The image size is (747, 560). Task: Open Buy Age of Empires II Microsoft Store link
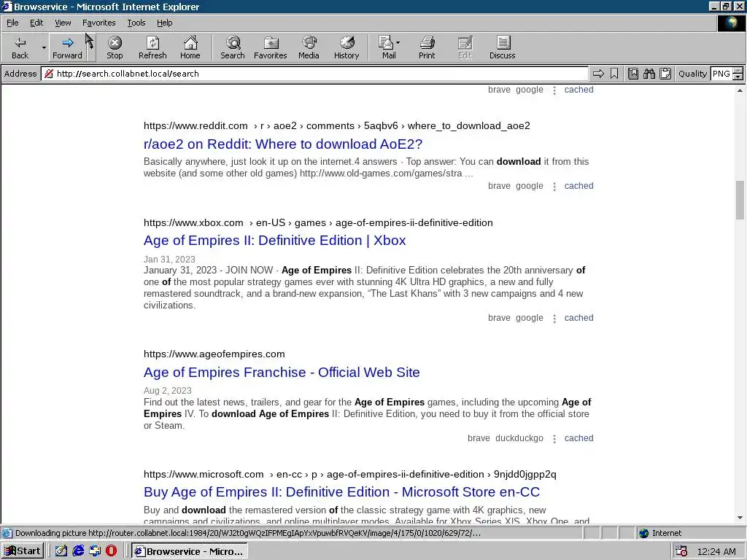point(341,492)
